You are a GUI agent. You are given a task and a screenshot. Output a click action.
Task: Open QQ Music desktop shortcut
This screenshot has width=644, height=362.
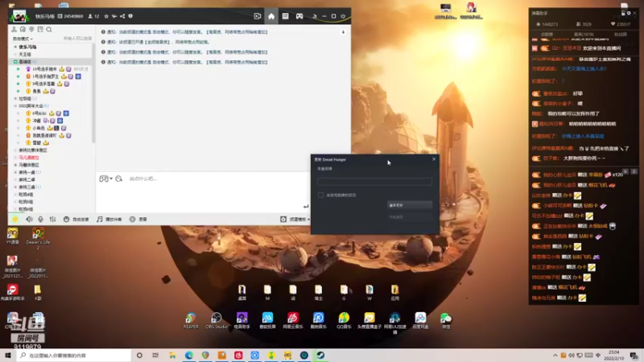coord(344,320)
